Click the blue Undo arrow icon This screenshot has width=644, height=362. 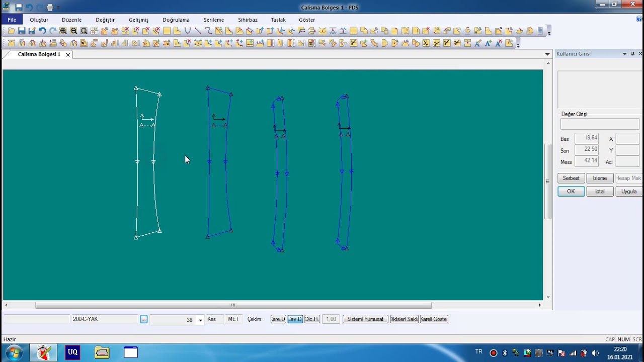click(42, 31)
